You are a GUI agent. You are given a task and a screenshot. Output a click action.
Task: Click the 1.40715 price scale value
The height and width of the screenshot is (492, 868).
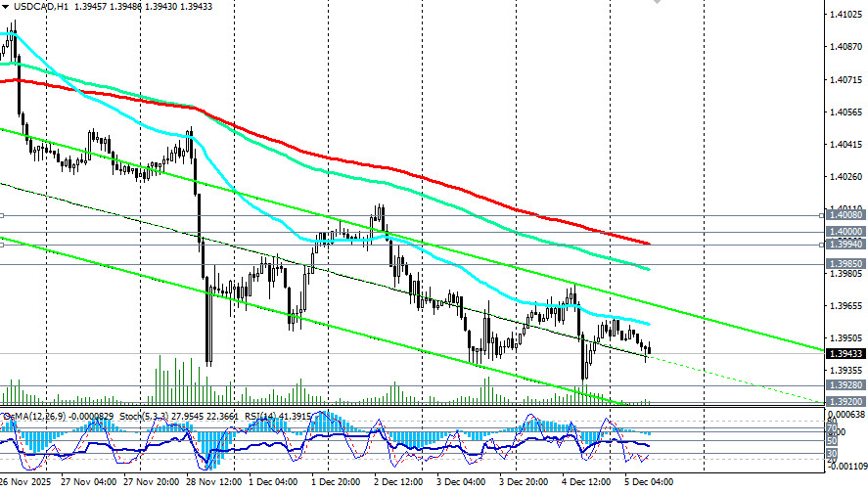846,80
